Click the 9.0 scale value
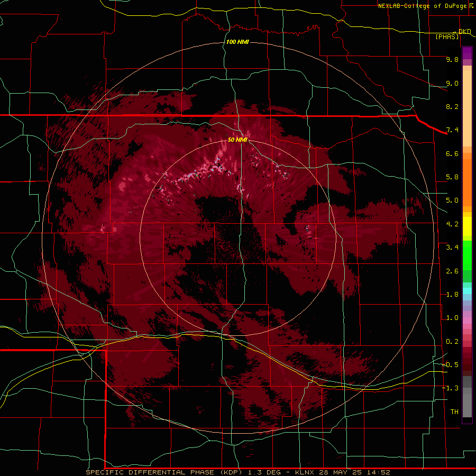Viewport: 476px width, 476px height. tap(452, 83)
